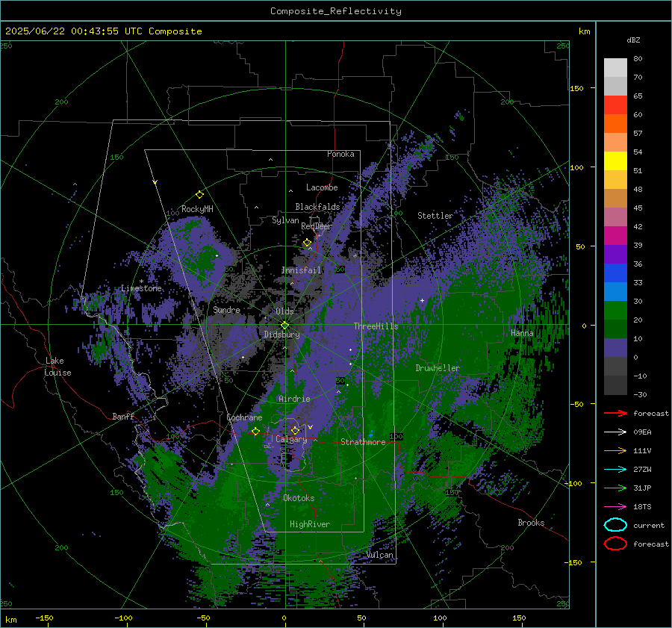
Task: Click yellow diamond marker beside RockyMH
Action: pyautogui.click(x=199, y=195)
